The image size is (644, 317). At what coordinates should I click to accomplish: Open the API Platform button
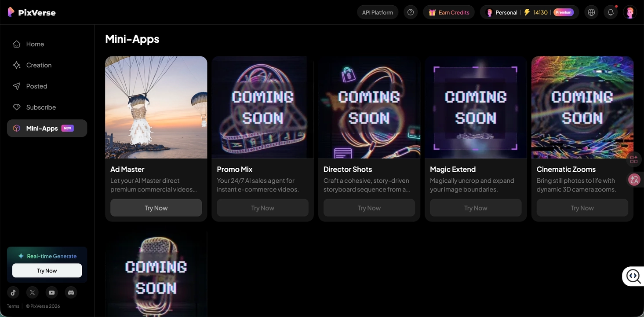click(378, 12)
